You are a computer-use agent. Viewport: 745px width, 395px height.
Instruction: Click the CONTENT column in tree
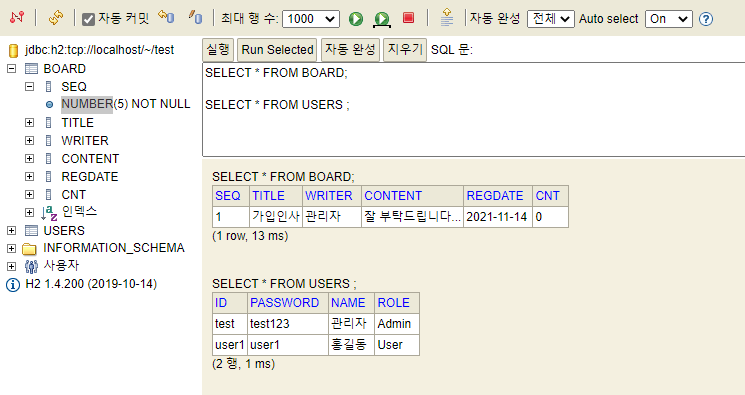(x=90, y=159)
